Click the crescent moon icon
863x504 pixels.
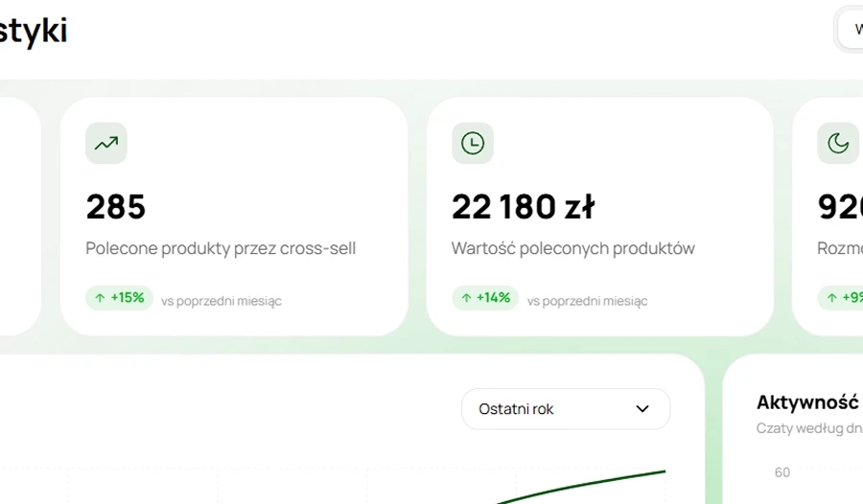point(838,143)
